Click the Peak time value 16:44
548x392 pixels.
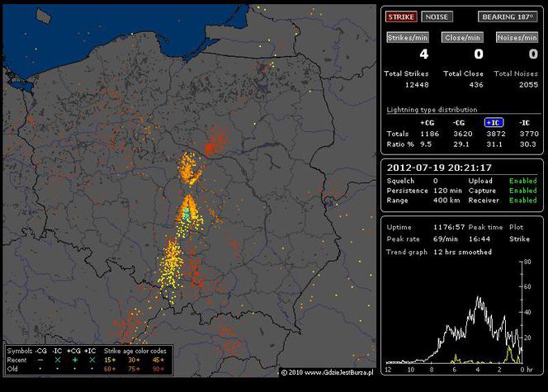[479, 239]
